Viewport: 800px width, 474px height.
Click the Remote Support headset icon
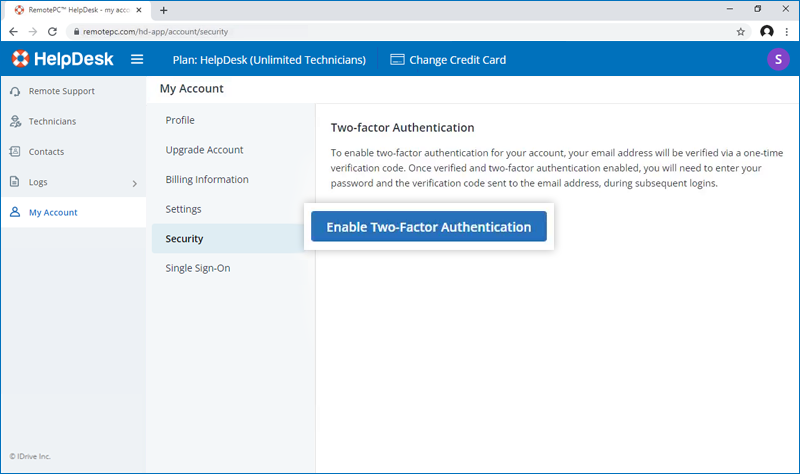click(x=14, y=91)
